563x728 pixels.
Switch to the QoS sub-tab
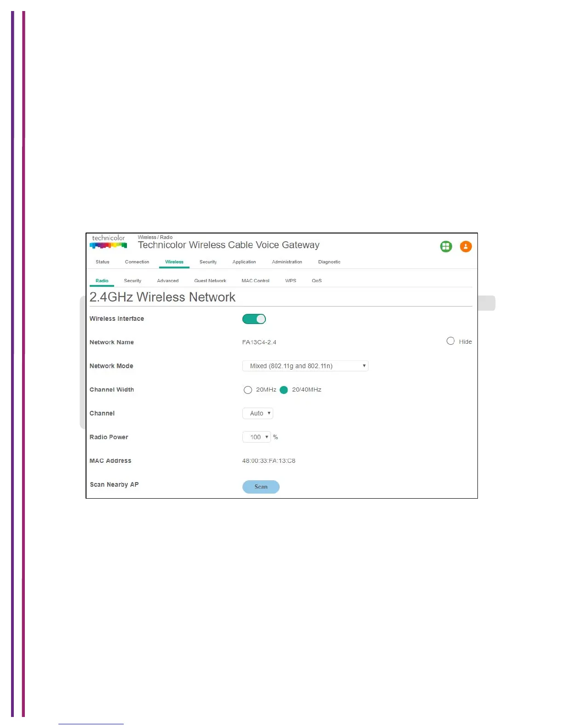click(317, 281)
